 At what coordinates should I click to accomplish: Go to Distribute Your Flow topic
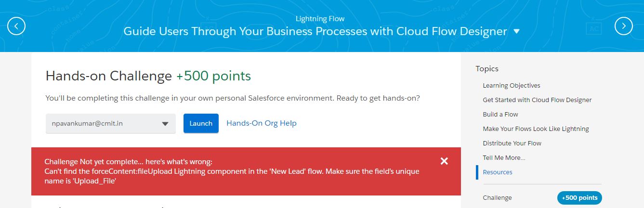pyautogui.click(x=512, y=143)
